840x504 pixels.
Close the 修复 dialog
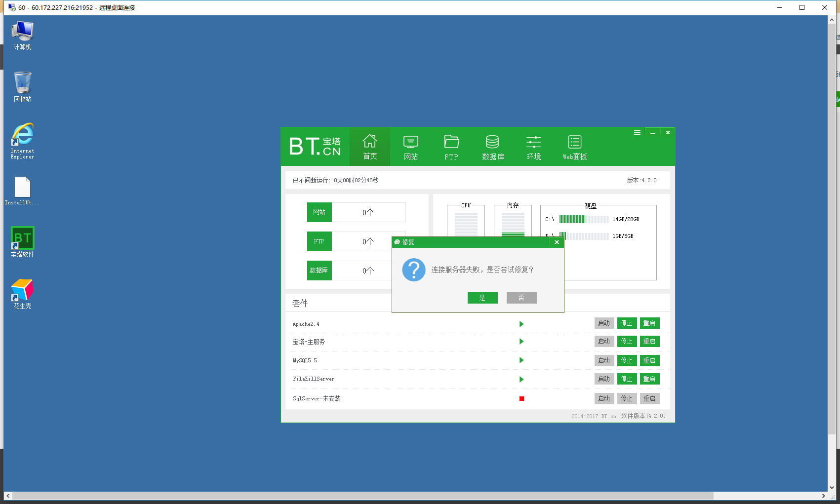(557, 242)
